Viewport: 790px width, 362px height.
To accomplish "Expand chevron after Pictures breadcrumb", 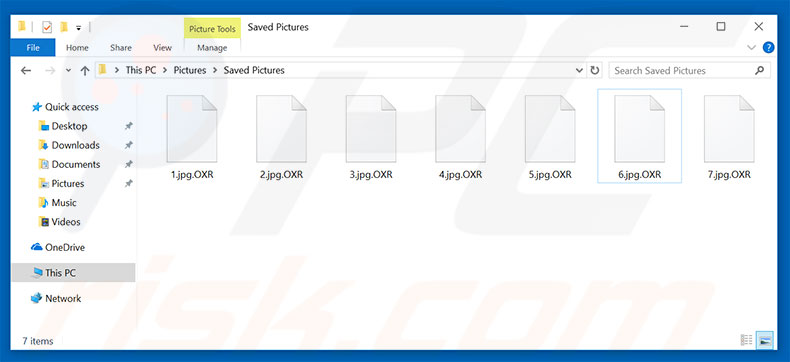I will (215, 70).
